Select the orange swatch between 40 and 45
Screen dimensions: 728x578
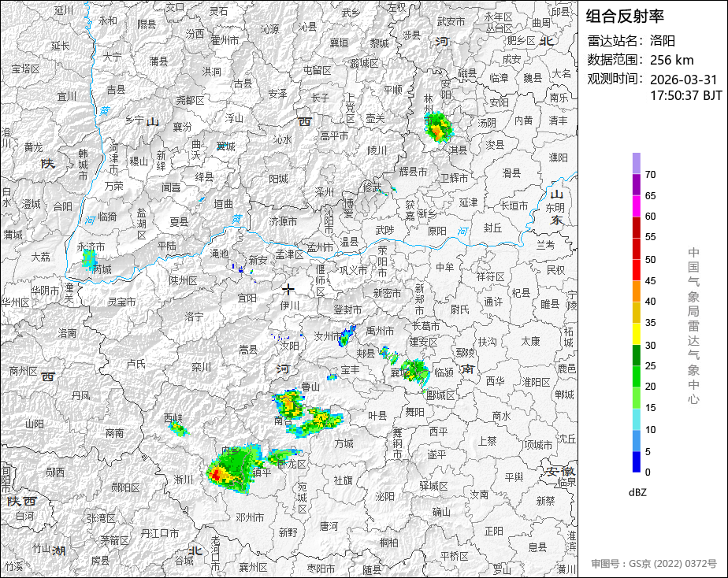636,291
